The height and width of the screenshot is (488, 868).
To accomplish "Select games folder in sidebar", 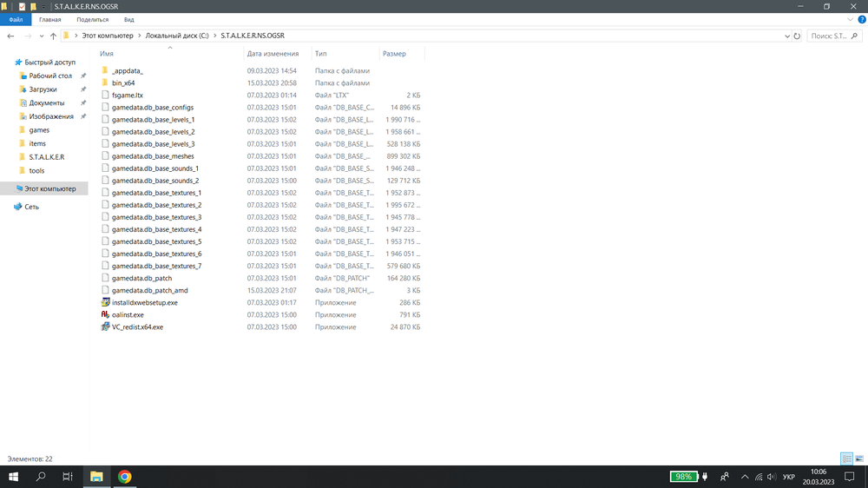I will (39, 130).
